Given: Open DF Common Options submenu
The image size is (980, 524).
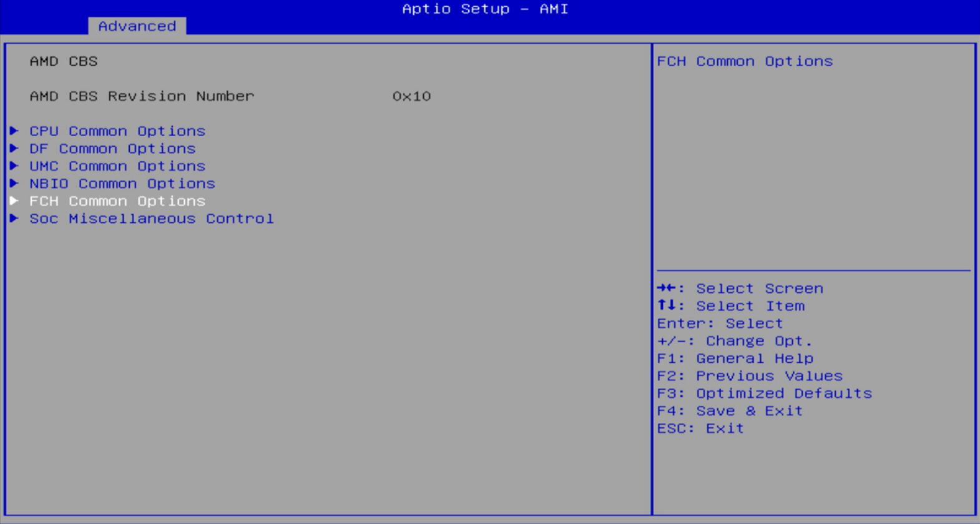Looking at the screenshot, I should click(x=112, y=149).
